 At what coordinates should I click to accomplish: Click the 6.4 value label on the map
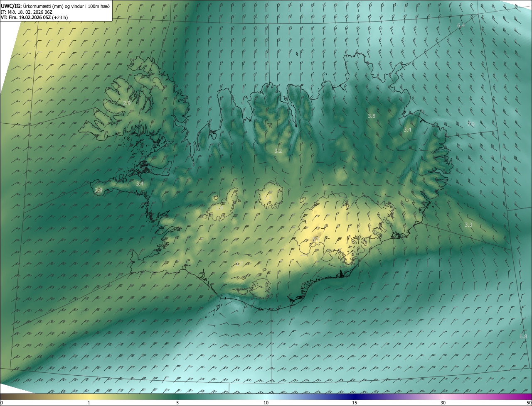click(461, 26)
